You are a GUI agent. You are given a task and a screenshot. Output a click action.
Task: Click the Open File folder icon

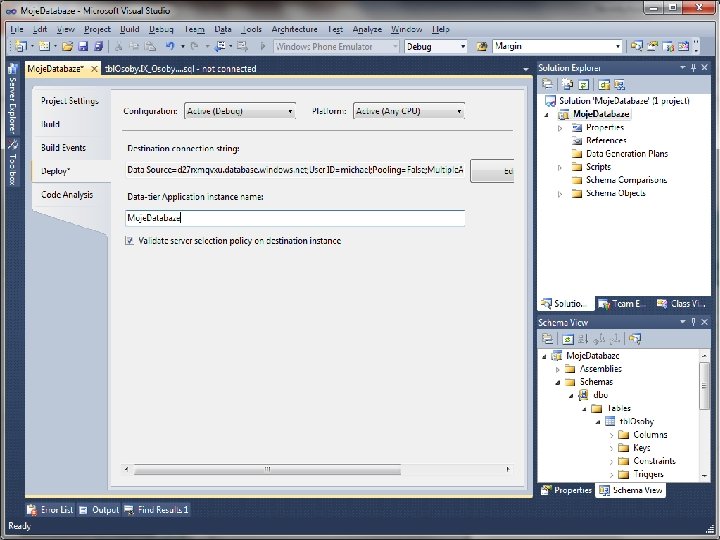[68, 46]
